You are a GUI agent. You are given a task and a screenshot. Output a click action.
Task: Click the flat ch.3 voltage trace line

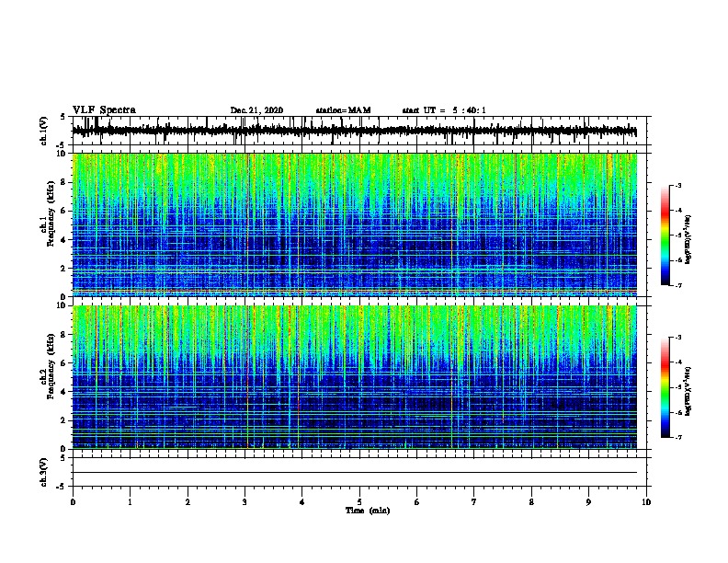click(355, 473)
